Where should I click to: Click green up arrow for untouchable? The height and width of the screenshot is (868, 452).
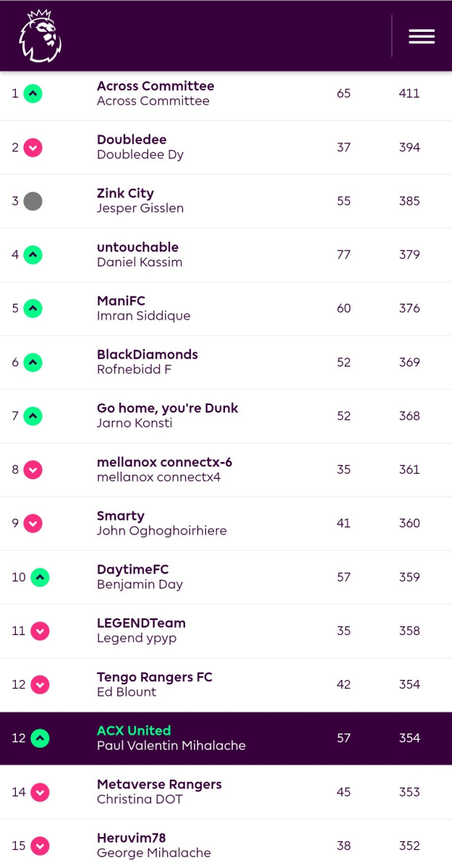[33, 255]
